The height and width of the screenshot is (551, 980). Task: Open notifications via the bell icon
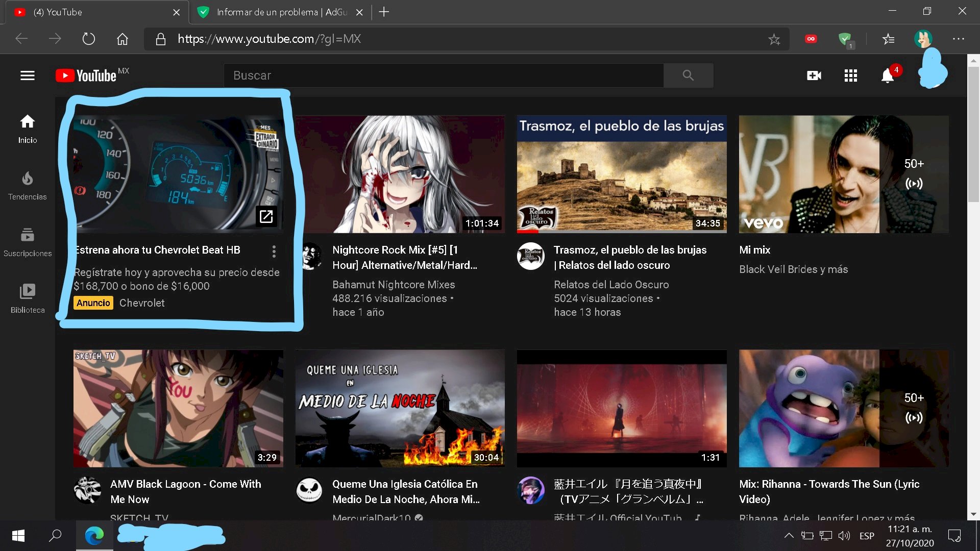tap(888, 75)
